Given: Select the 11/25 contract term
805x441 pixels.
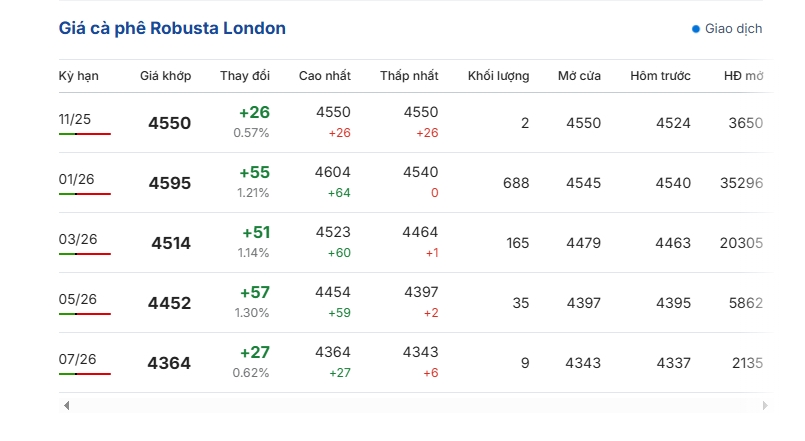Looking at the screenshot, I should click(x=75, y=119).
